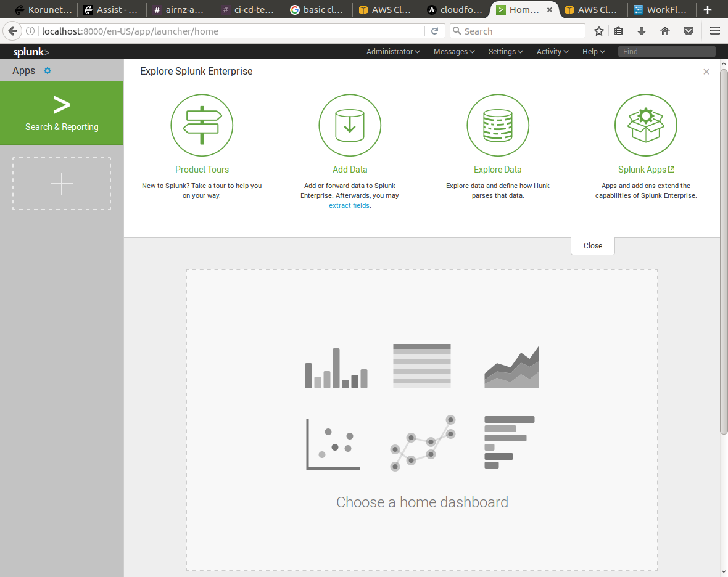Open the Splunk Apps external link

coord(646,170)
